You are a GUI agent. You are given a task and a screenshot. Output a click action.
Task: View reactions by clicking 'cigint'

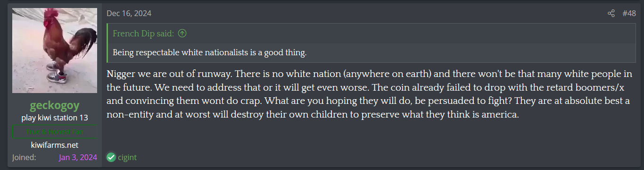(x=127, y=157)
